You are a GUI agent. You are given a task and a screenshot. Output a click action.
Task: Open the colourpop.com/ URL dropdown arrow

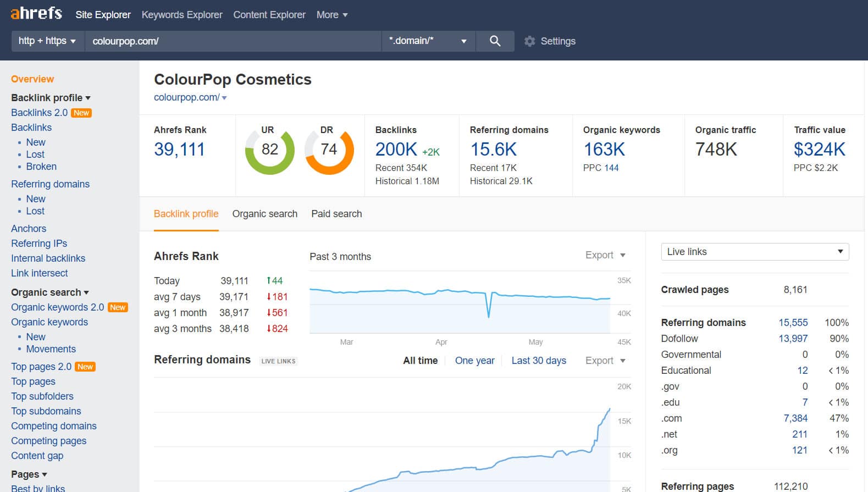point(224,98)
